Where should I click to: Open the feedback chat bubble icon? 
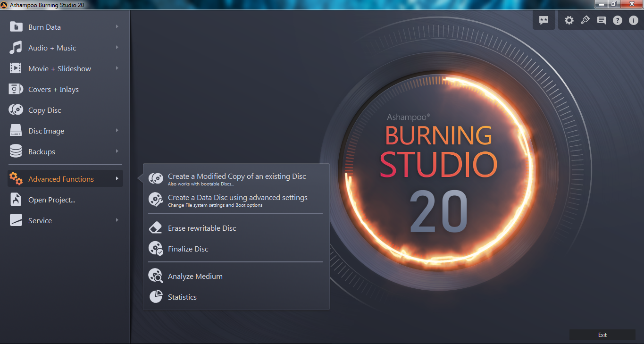(x=544, y=20)
